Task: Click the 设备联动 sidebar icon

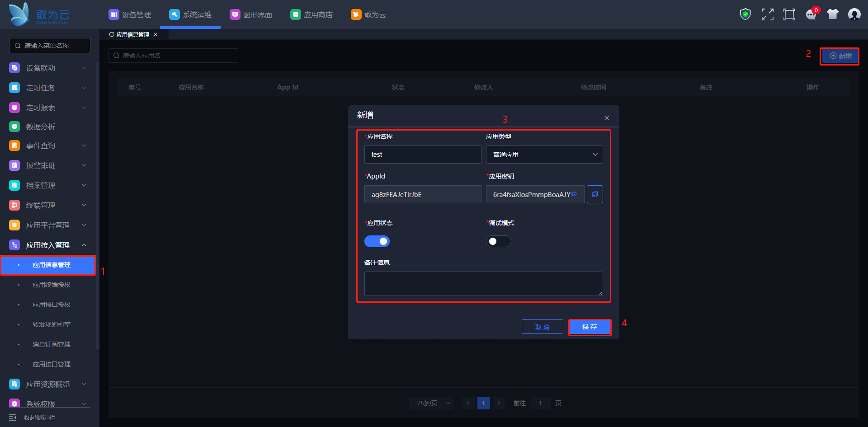Action: [x=14, y=68]
